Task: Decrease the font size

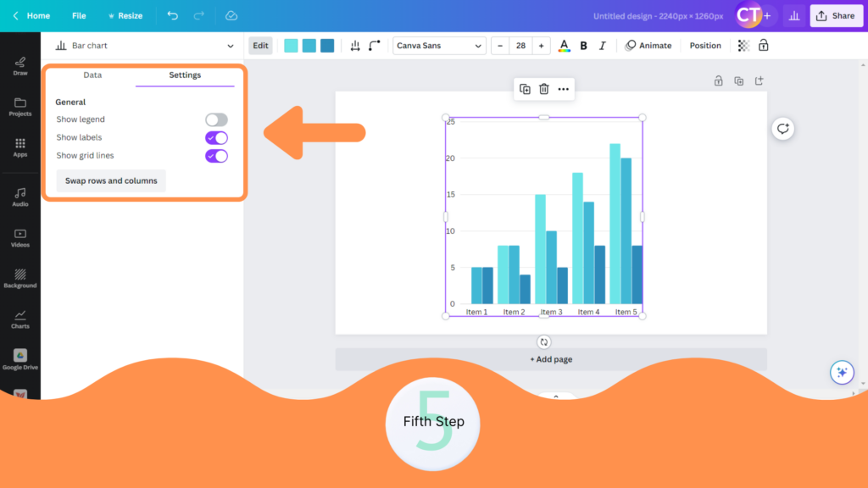Action: click(x=500, y=46)
